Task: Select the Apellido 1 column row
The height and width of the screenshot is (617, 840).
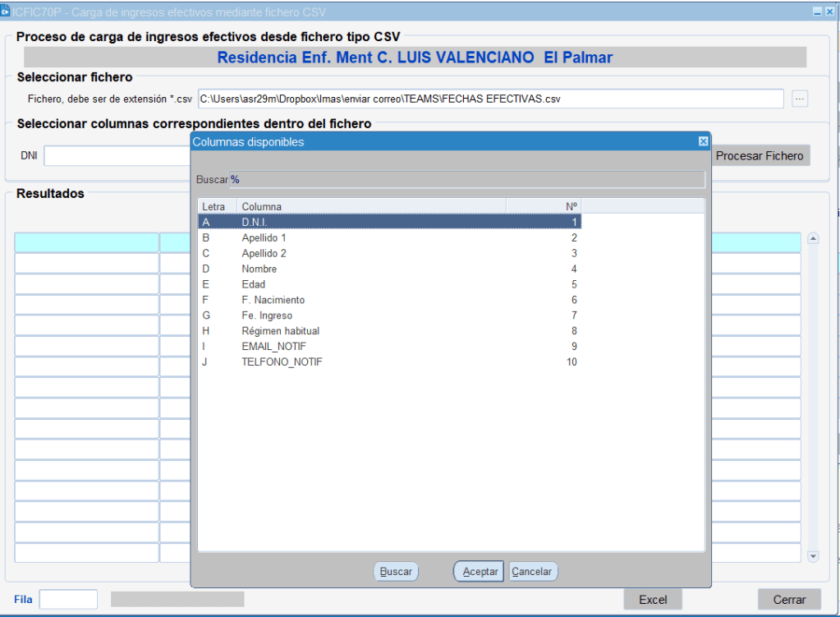Action: (x=389, y=237)
